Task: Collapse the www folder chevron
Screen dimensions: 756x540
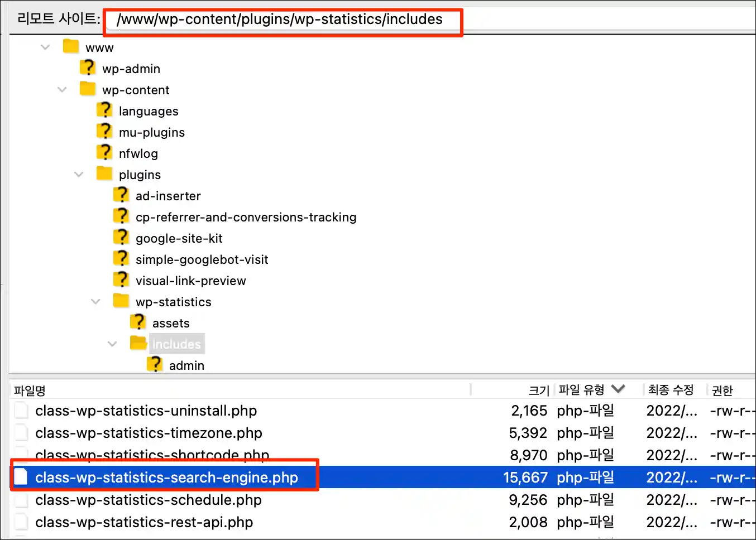Action: tap(45, 47)
